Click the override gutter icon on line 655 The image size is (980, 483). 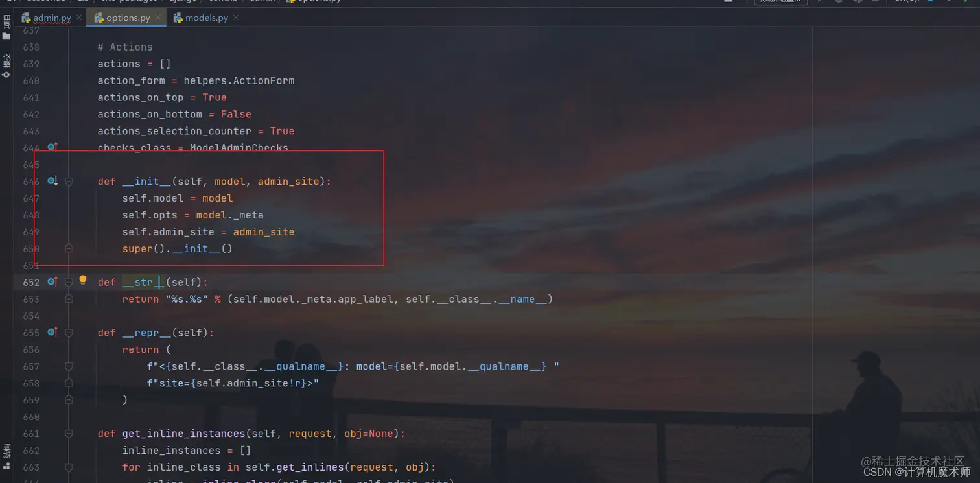pos(52,333)
